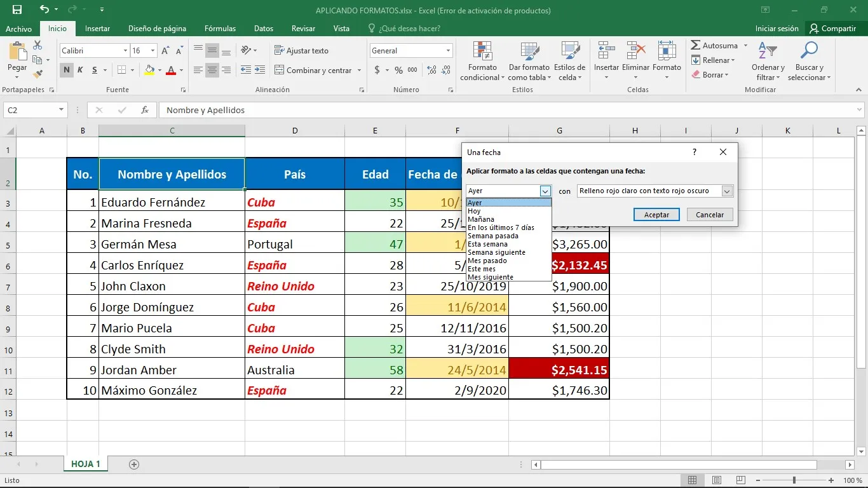
Task: Click the Compartir share button
Action: coord(833,29)
